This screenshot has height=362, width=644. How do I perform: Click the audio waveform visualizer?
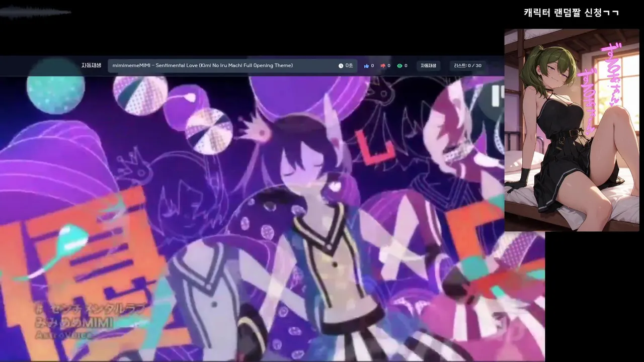35,13
